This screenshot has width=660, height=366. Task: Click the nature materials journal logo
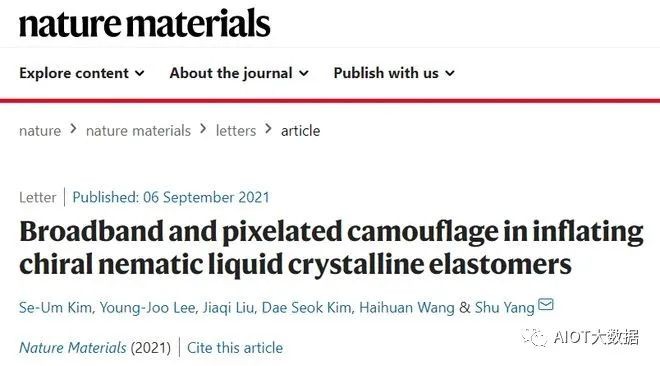(x=144, y=24)
